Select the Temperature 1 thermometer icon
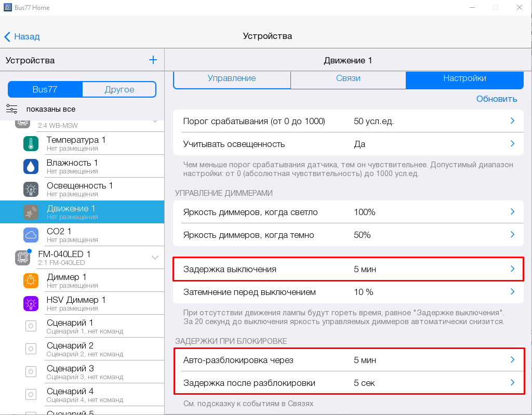 click(31, 143)
